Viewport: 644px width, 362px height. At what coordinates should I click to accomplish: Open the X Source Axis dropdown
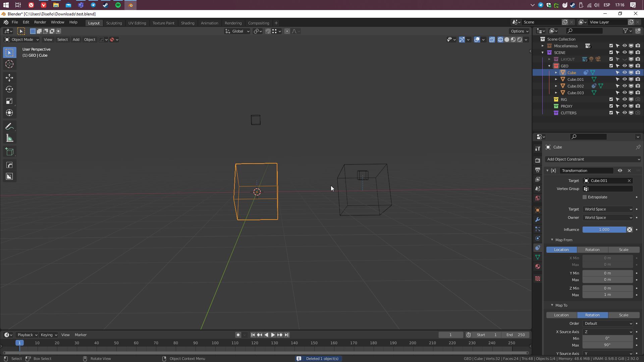pos(608,332)
